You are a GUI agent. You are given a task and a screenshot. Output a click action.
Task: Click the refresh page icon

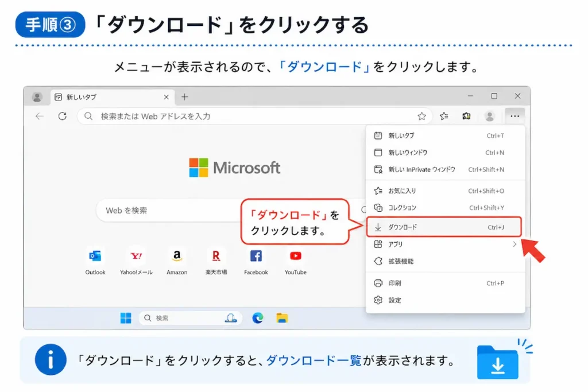point(62,116)
